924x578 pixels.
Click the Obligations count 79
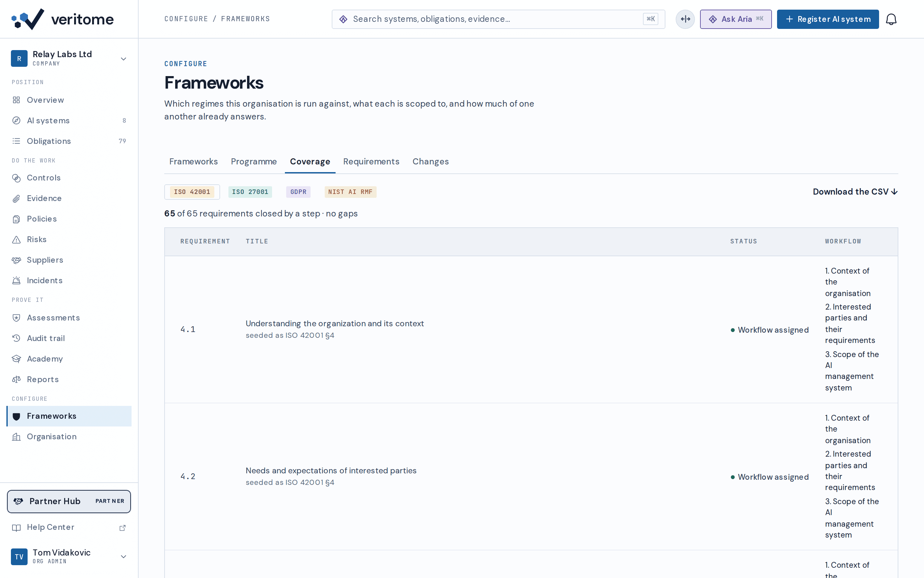pyautogui.click(x=122, y=141)
